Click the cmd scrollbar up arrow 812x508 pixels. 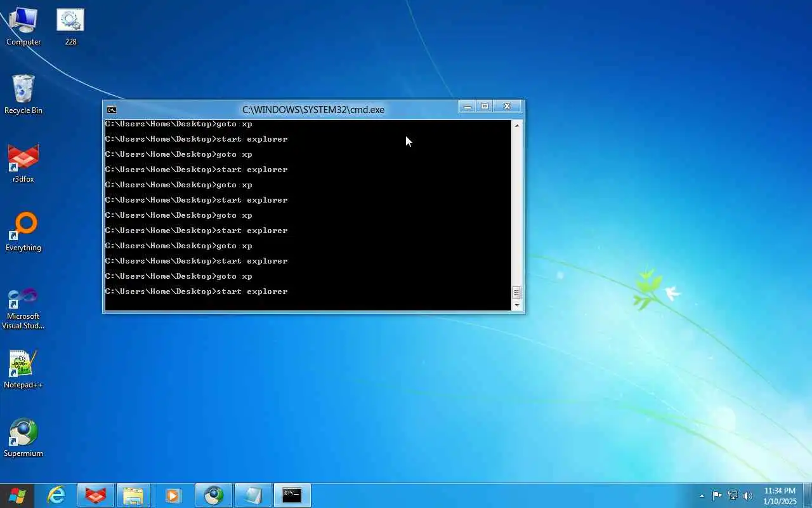pyautogui.click(x=516, y=125)
